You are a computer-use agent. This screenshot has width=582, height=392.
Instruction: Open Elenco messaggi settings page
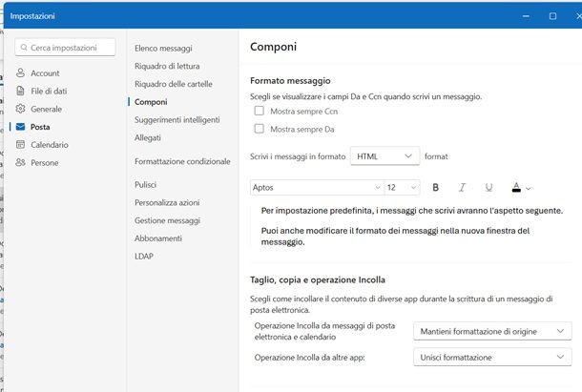(x=163, y=49)
